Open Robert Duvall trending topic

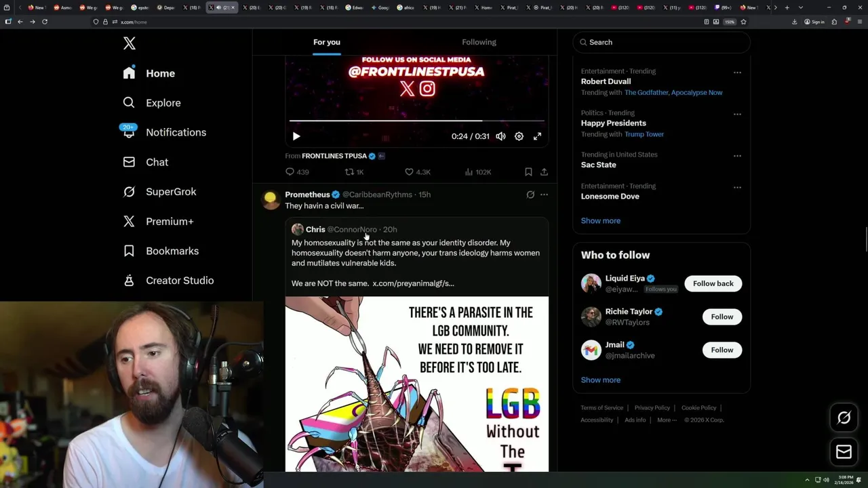coord(606,81)
